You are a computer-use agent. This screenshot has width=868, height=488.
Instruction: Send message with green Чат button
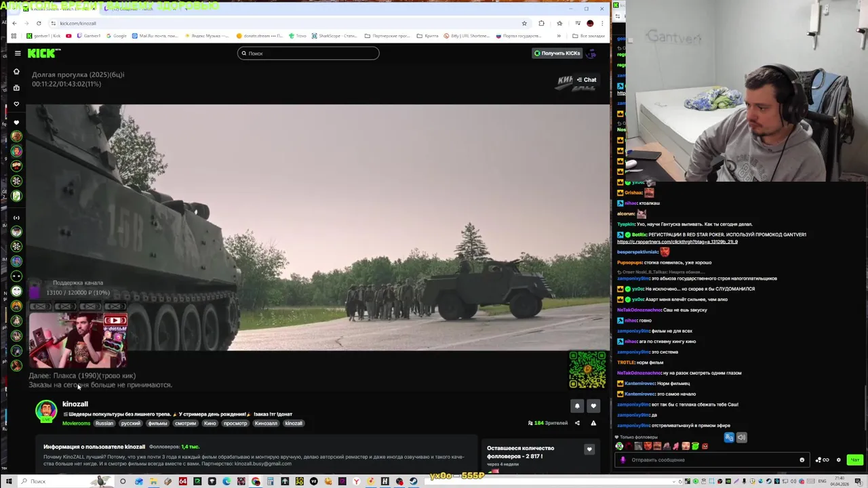[854, 460]
